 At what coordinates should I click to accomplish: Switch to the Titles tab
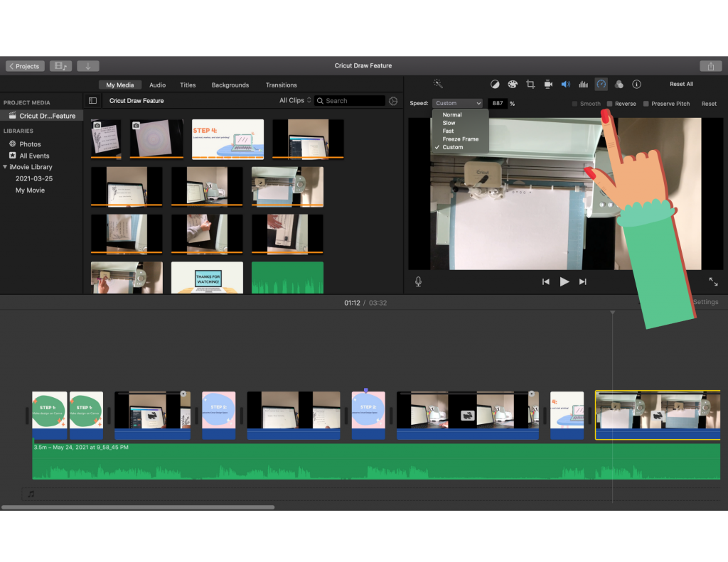pyautogui.click(x=188, y=85)
